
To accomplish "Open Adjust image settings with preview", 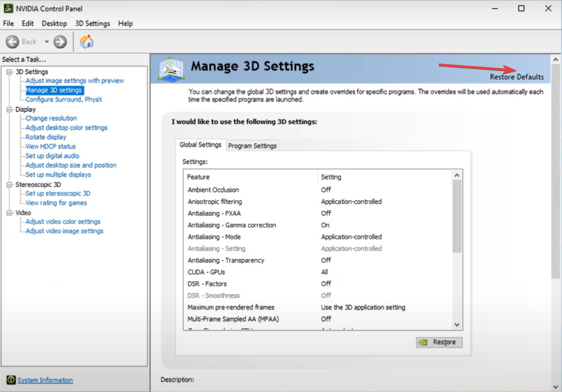I will pyautogui.click(x=75, y=80).
